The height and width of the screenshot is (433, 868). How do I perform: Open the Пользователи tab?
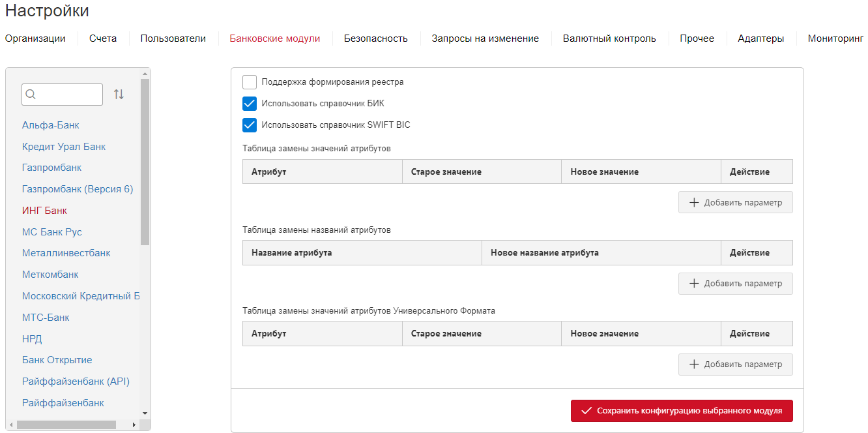click(173, 38)
